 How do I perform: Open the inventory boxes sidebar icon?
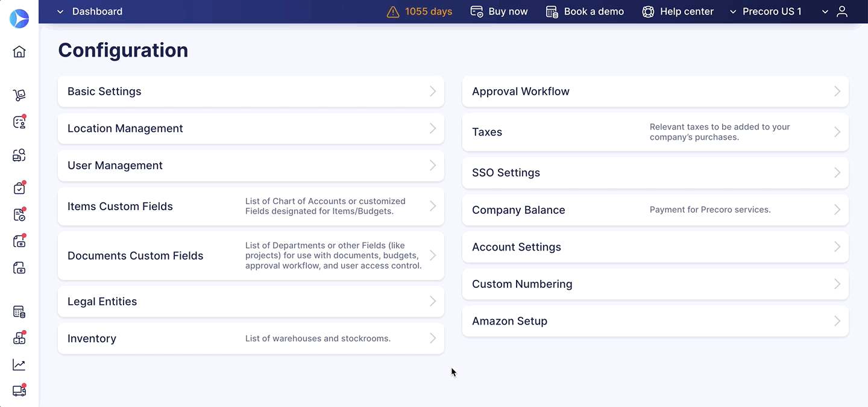[x=19, y=338]
